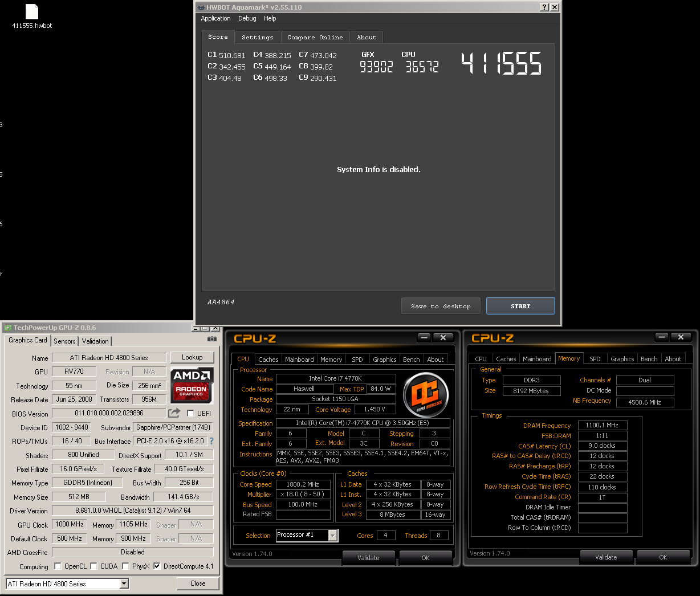The height and width of the screenshot is (596, 700).
Task: Click OK in the right CPU-Z window
Action: click(x=663, y=557)
